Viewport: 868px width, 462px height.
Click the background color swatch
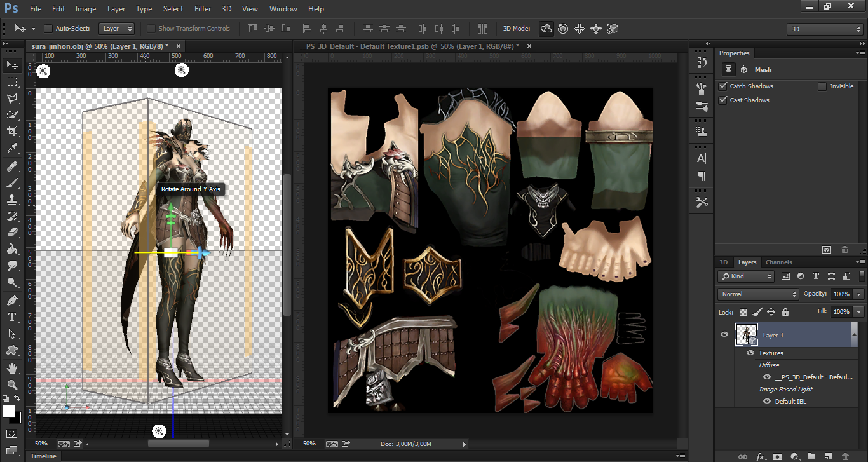point(15,418)
